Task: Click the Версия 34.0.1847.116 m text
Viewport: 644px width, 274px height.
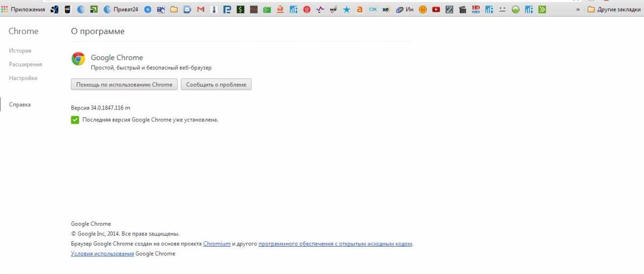Action: tap(101, 107)
